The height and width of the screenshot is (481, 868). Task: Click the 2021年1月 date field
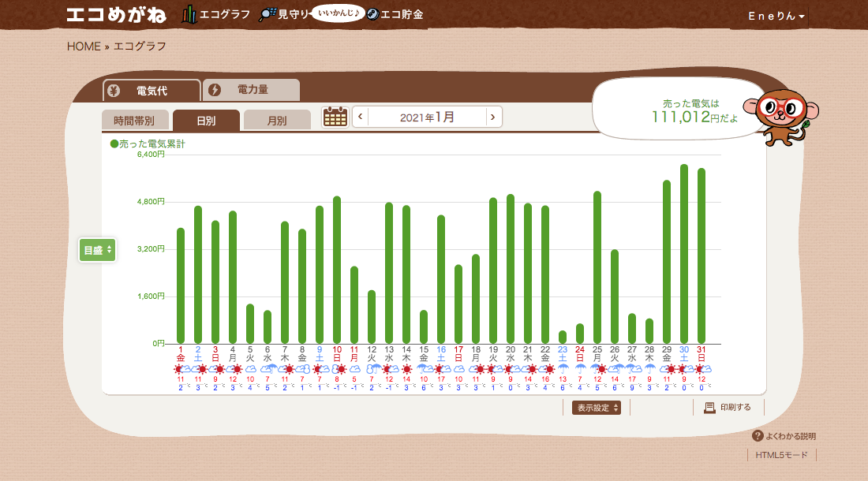point(427,117)
